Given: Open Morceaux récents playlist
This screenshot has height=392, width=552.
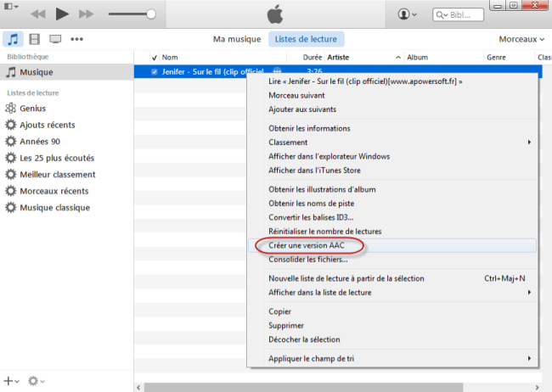Looking at the screenshot, I should (x=54, y=191).
